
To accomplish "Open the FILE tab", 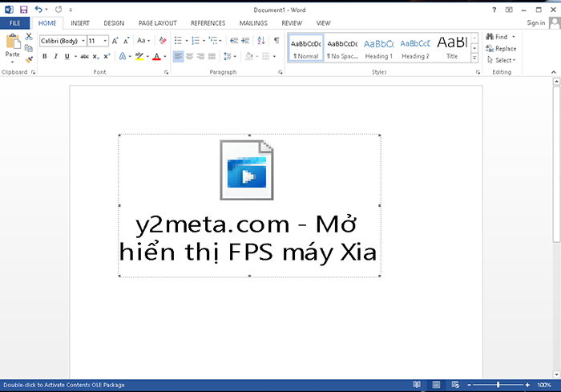I will (x=14, y=23).
